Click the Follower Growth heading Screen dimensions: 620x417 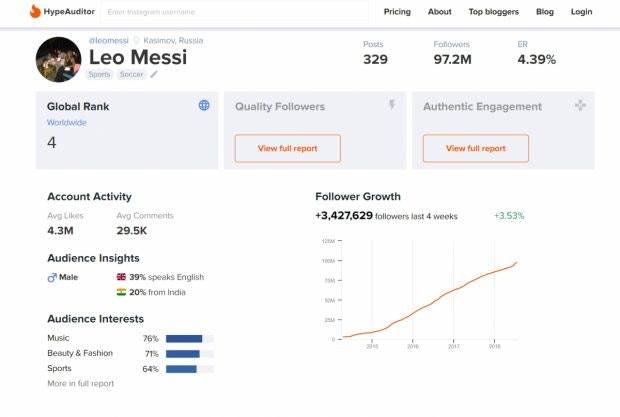tap(358, 196)
